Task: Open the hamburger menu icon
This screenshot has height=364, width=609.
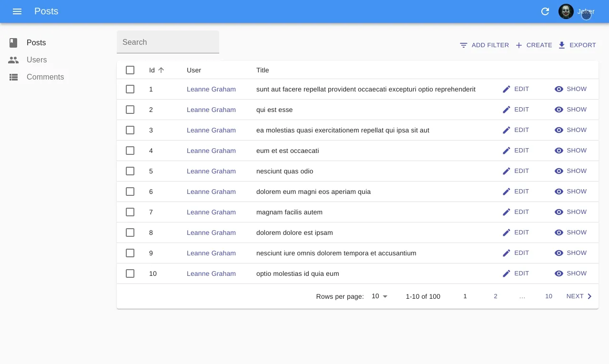Action: pyautogui.click(x=17, y=11)
